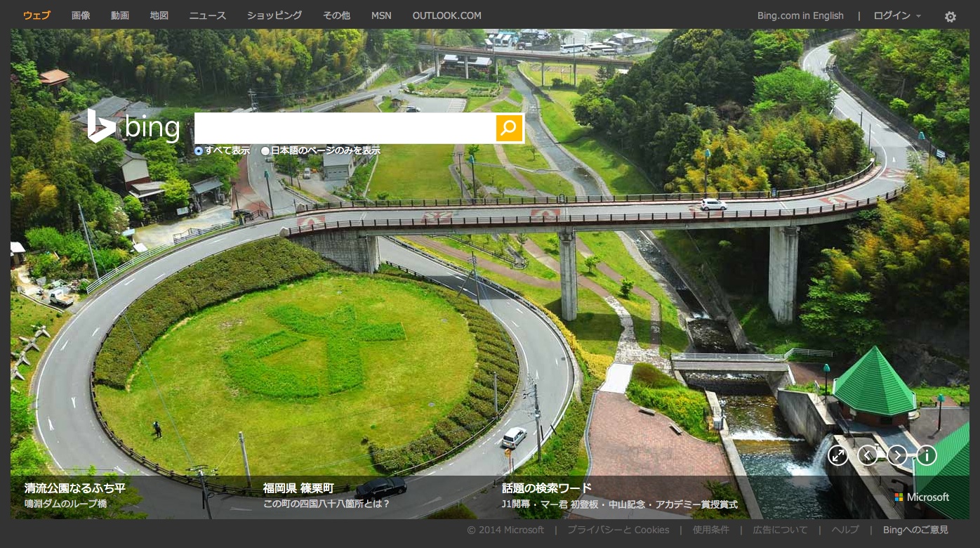Open the 画像 tab
This screenshot has width=980, height=548.
tap(81, 15)
